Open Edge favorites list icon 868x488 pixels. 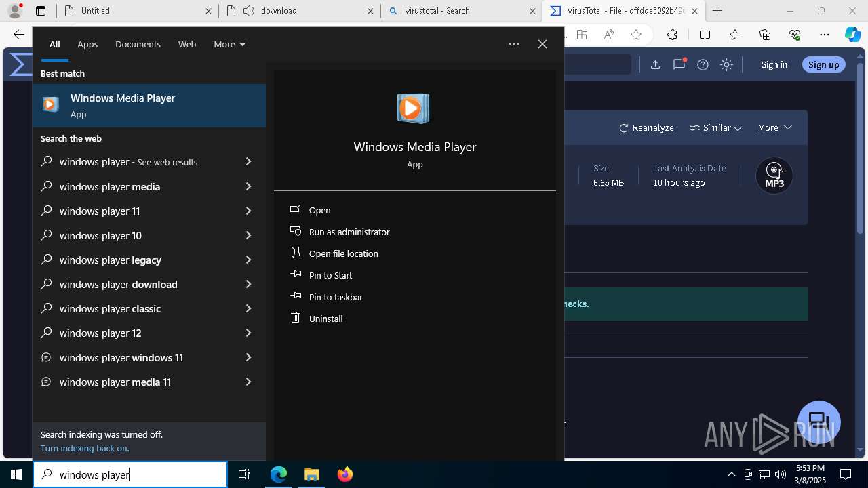coord(735,35)
